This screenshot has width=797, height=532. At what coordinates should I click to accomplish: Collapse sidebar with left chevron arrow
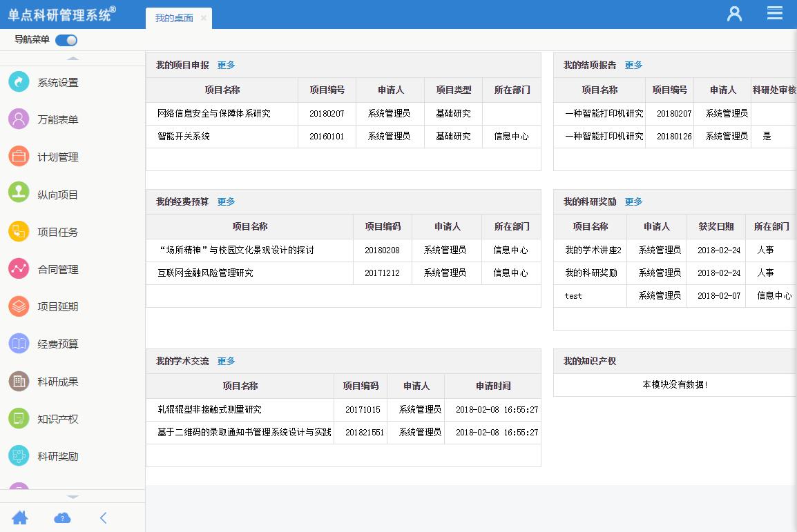tap(104, 518)
